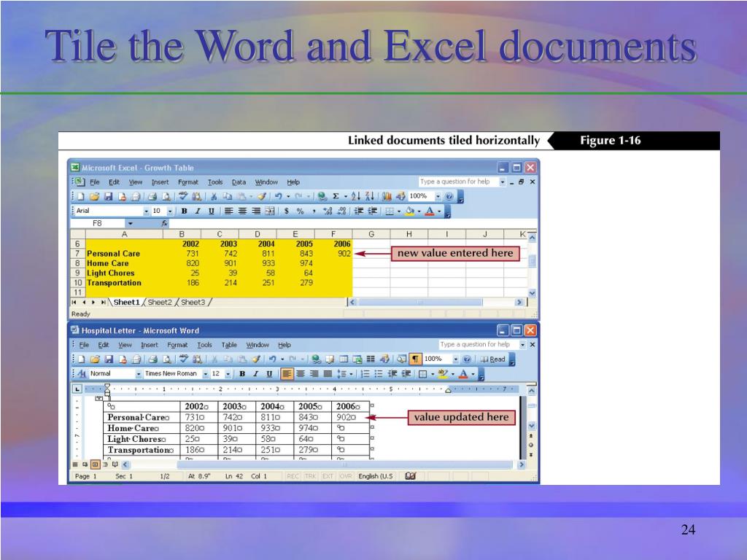This screenshot has height=560, width=747.
Task: Toggle Italic in the Excel formatting toolbar
Action: pos(197,211)
